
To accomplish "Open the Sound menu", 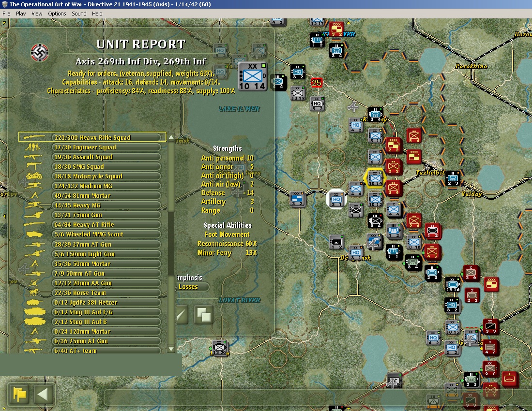I will (x=79, y=14).
